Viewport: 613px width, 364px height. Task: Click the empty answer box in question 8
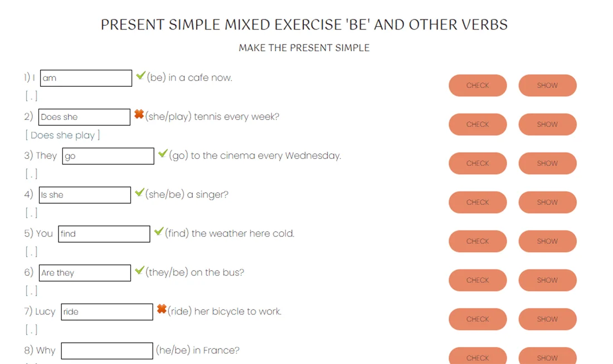pos(107,351)
